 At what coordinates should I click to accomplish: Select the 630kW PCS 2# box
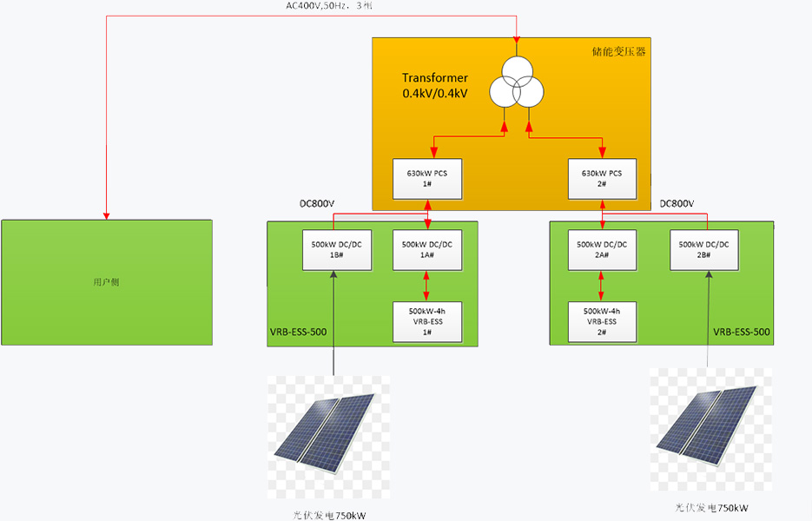[x=601, y=178]
